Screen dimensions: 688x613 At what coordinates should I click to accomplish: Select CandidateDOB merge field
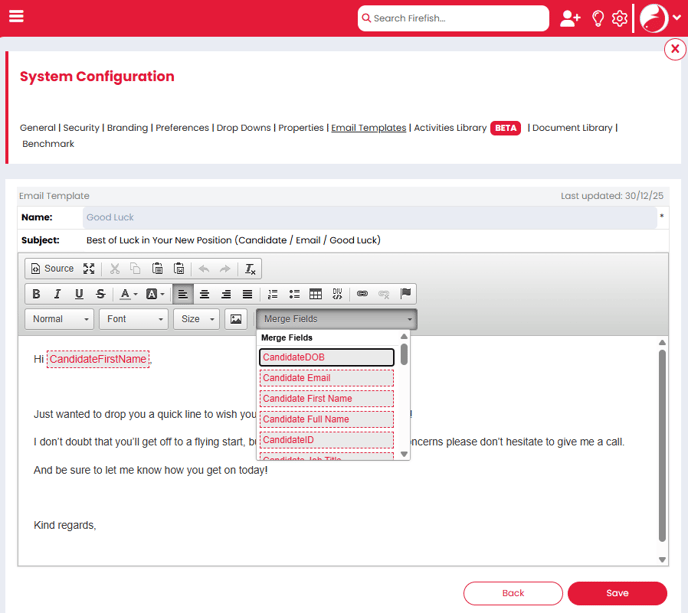pos(326,357)
